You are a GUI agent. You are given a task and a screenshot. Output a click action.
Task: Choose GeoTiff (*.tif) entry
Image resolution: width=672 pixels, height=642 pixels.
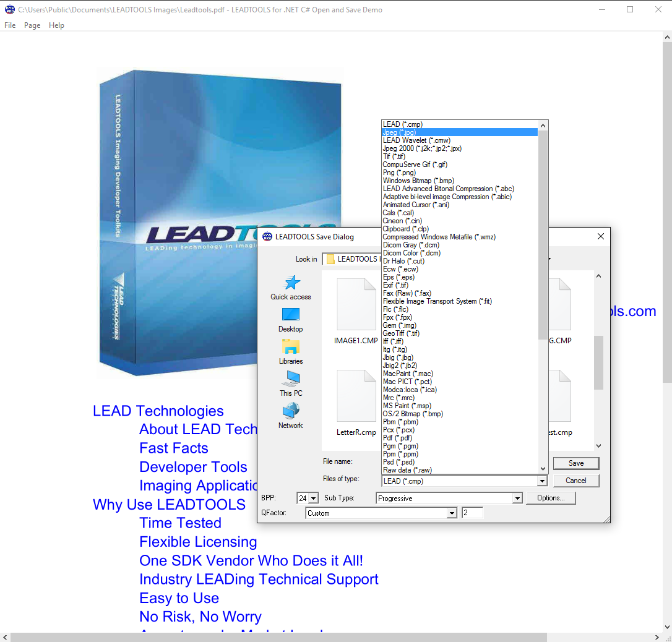[459, 333]
